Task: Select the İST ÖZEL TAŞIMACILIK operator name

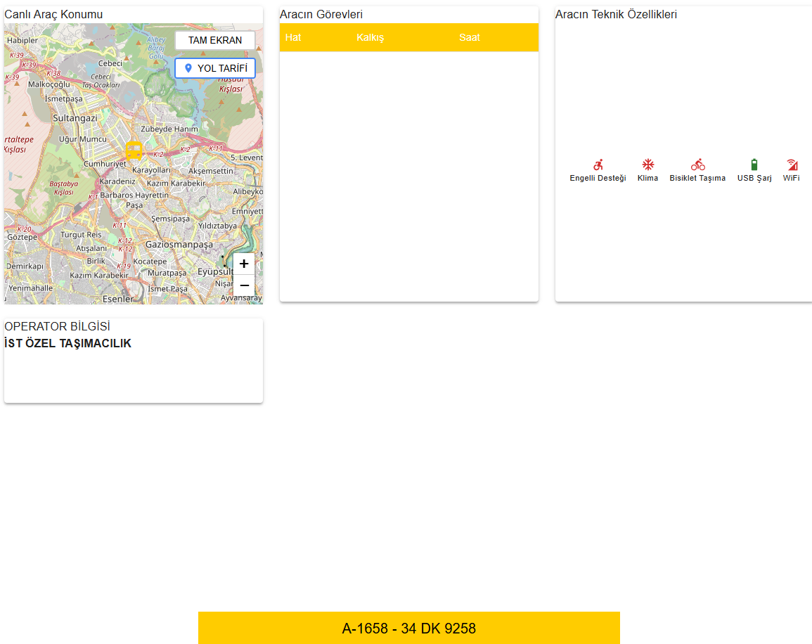Action: (67, 343)
